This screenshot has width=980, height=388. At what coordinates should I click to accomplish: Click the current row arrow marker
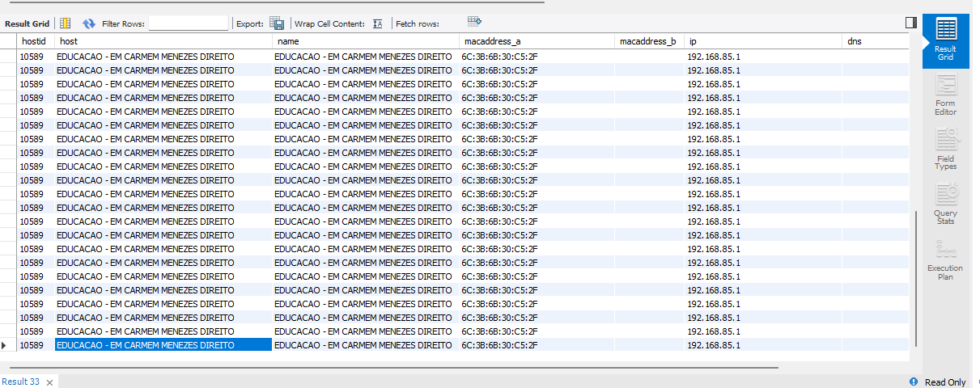click(4, 345)
